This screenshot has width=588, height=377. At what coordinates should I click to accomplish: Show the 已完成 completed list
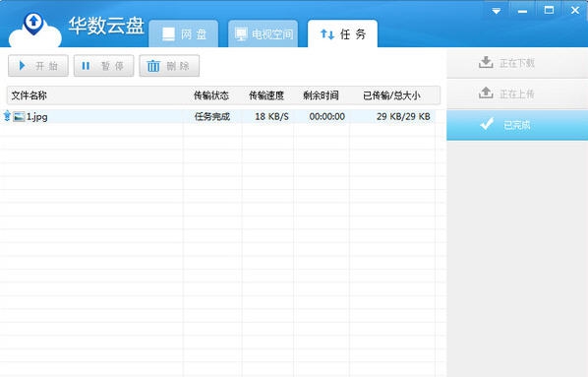tap(517, 125)
